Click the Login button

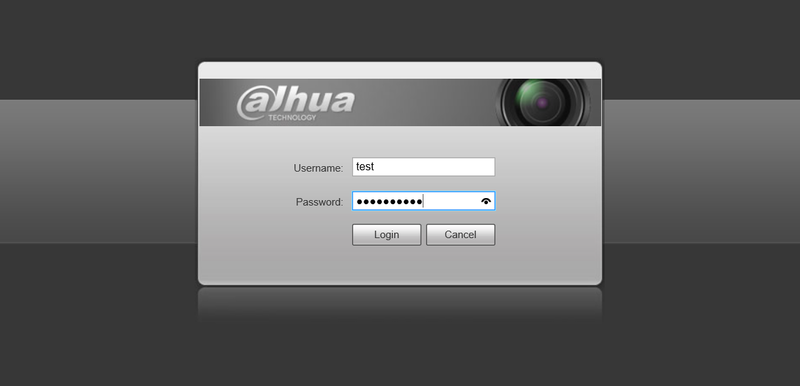(x=386, y=235)
